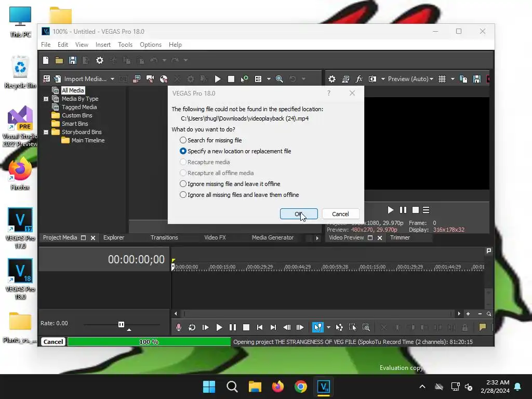The width and height of the screenshot is (532, 399).
Task: Expand the Media By Type tree node
Action: 46,99
